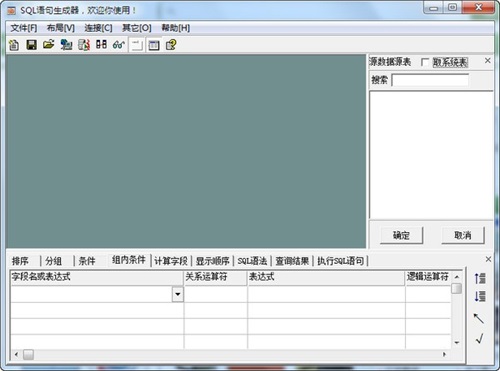Switch to the 分组 tab
Image resolution: width=500 pixels, height=371 pixels.
point(54,261)
